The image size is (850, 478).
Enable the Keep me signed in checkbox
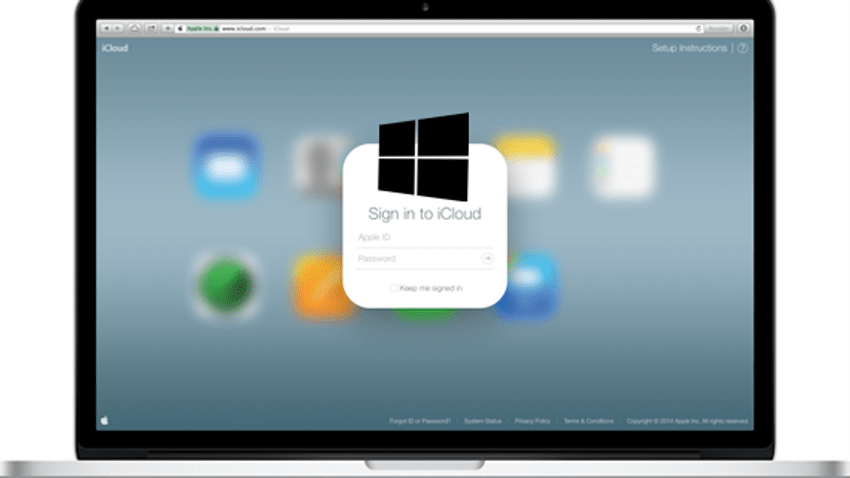click(x=394, y=288)
